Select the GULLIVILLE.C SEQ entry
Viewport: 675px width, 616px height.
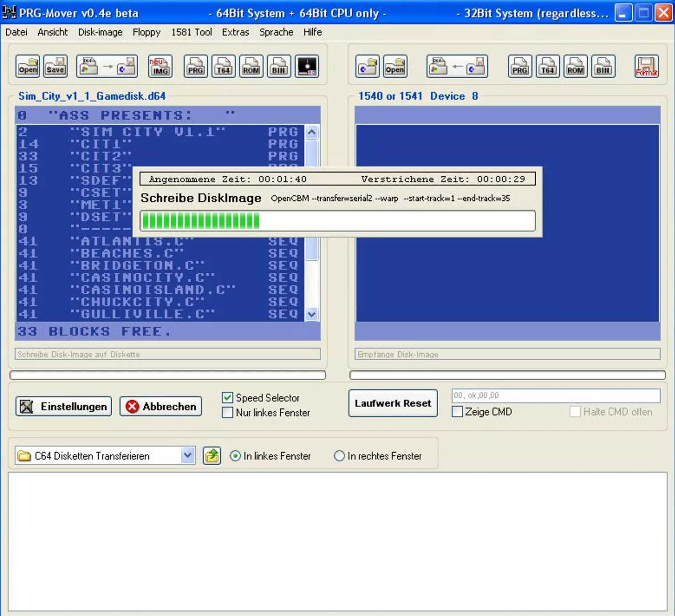pos(160,314)
